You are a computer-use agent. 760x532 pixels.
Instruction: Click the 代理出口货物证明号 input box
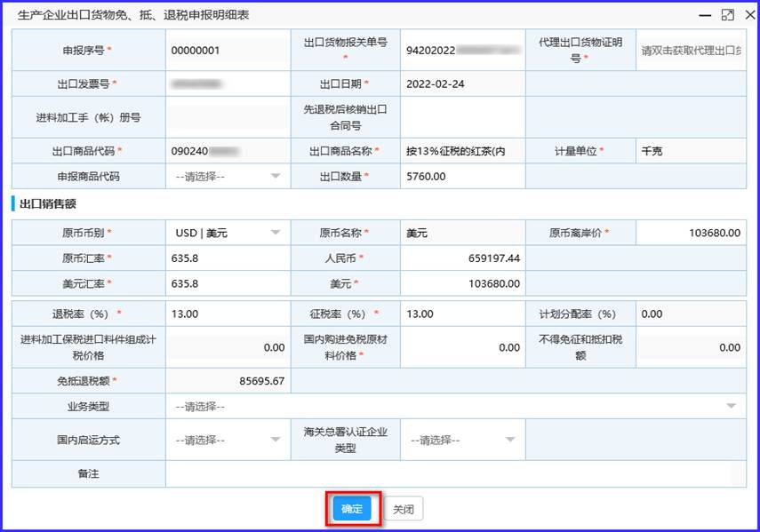coord(691,51)
